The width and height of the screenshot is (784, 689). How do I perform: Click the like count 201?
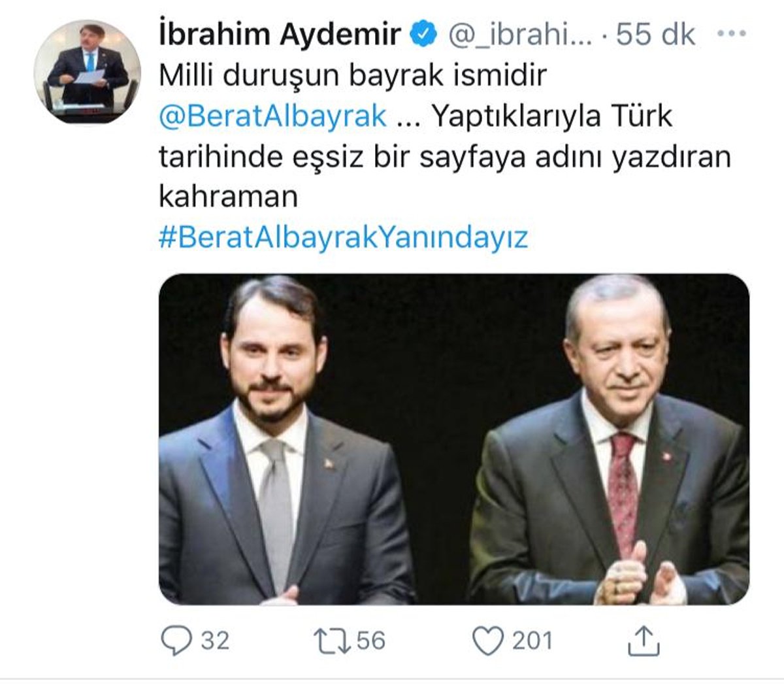pyautogui.click(x=532, y=640)
